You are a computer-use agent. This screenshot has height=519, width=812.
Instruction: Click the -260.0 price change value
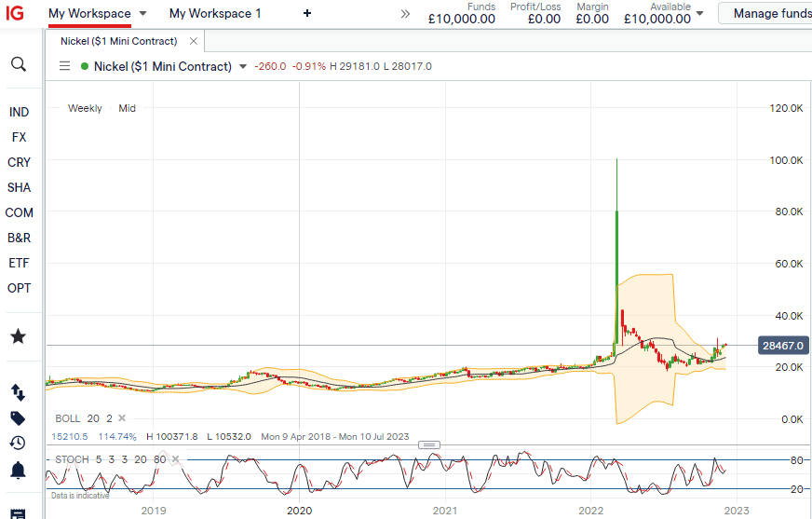tap(270, 66)
